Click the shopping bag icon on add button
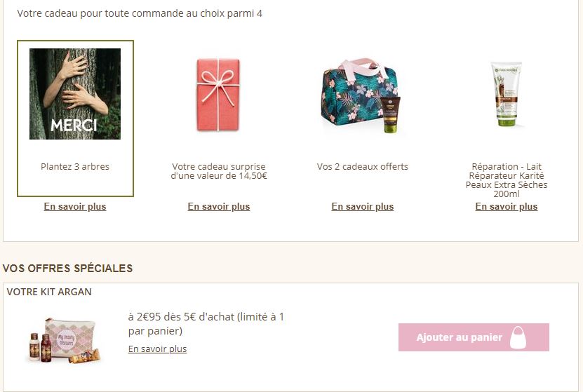 tap(518, 337)
